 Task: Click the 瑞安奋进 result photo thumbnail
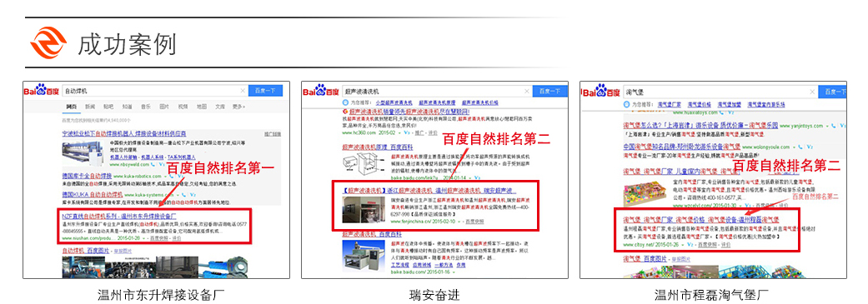click(364, 210)
